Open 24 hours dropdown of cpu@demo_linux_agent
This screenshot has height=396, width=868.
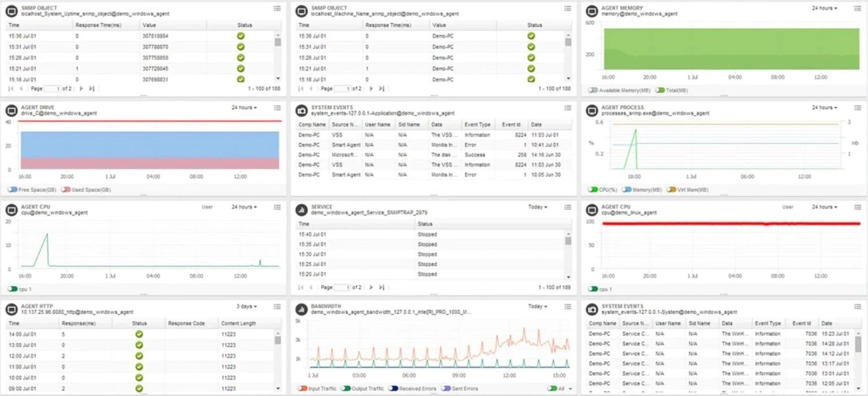pyautogui.click(x=825, y=207)
